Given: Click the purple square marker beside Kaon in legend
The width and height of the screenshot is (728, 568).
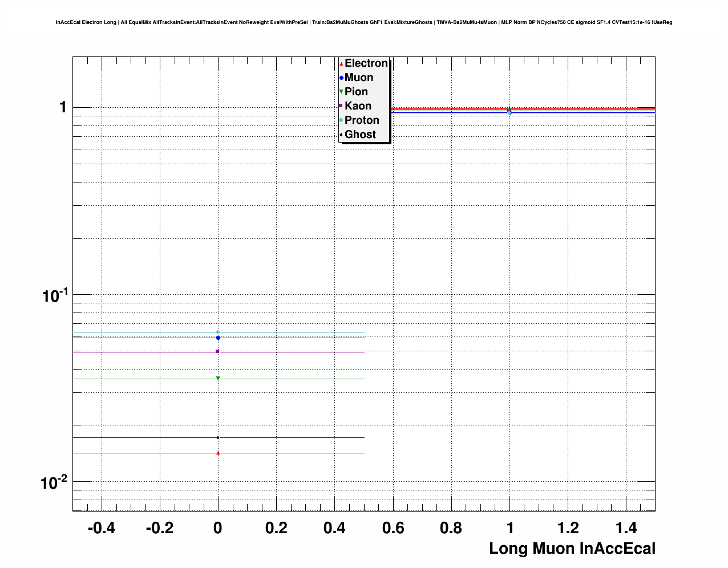Looking at the screenshot, I should tap(341, 106).
